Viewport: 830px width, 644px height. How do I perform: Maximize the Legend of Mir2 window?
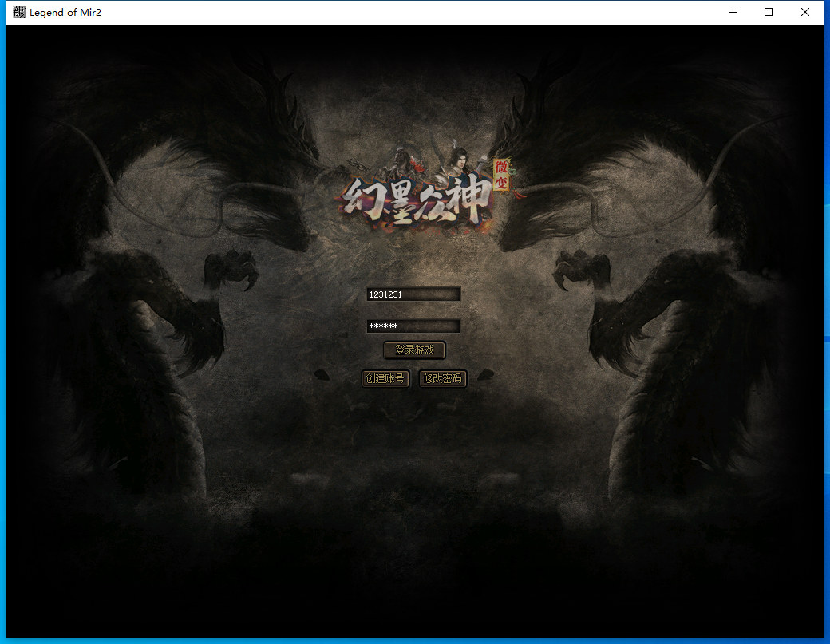pos(769,12)
